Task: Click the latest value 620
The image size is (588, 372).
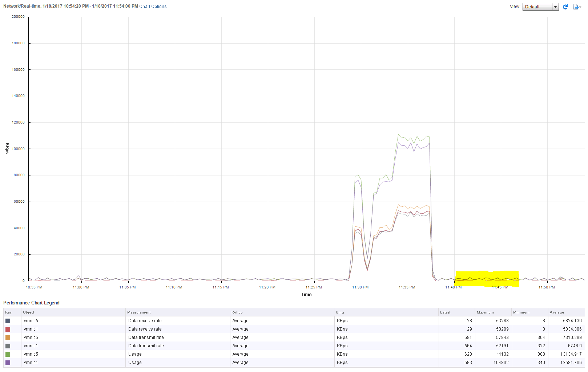Action: click(x=468, y=354)
